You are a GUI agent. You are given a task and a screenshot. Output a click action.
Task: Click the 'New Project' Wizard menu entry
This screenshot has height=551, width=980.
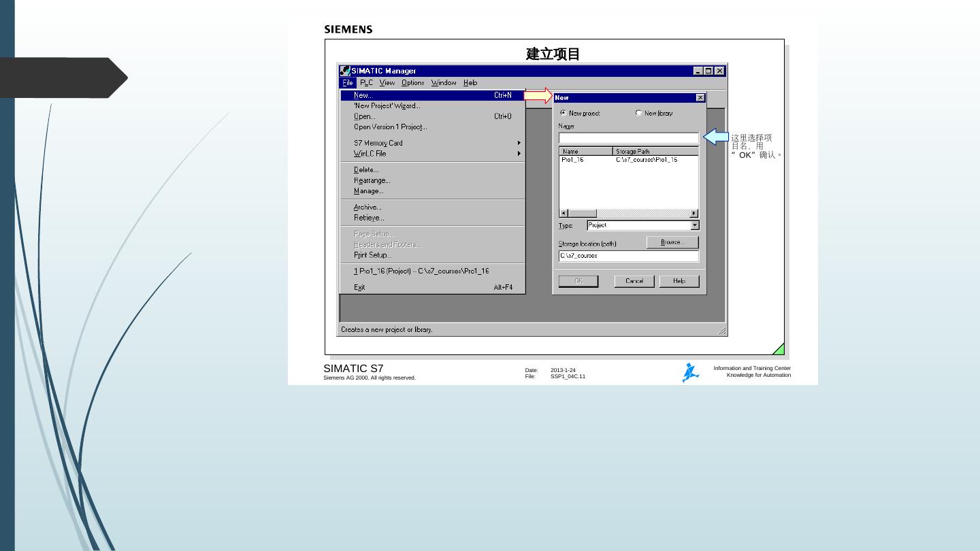click(x=387, y=106)
